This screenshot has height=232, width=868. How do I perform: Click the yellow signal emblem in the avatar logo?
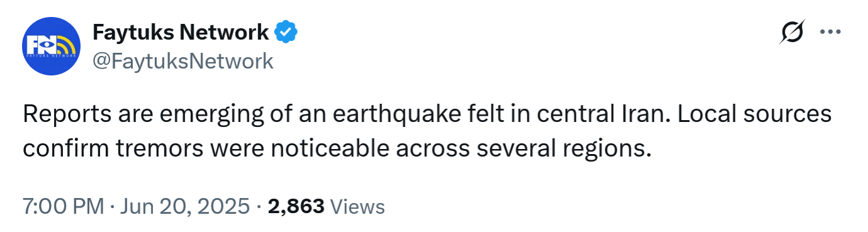tap(65, 46)
